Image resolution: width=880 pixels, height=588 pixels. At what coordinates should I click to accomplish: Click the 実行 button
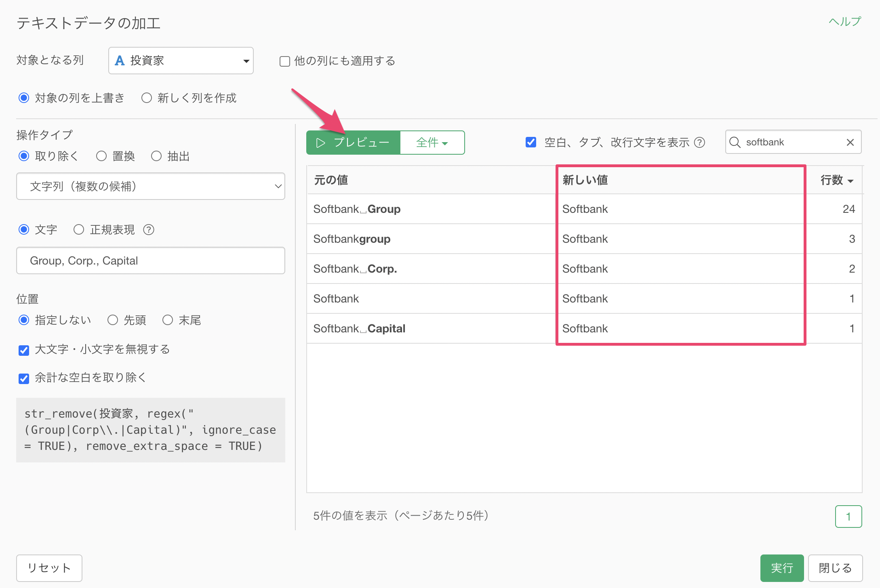coord(782,568)
